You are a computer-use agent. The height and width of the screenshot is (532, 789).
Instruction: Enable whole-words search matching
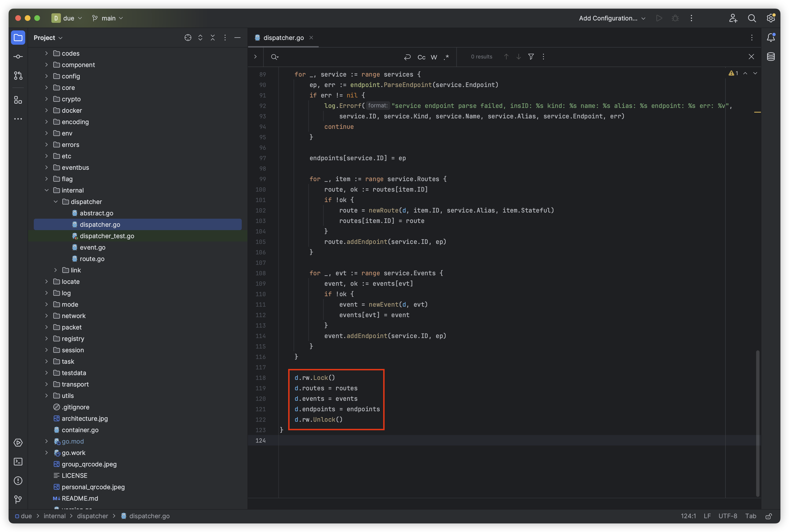[x=434, y=57]
